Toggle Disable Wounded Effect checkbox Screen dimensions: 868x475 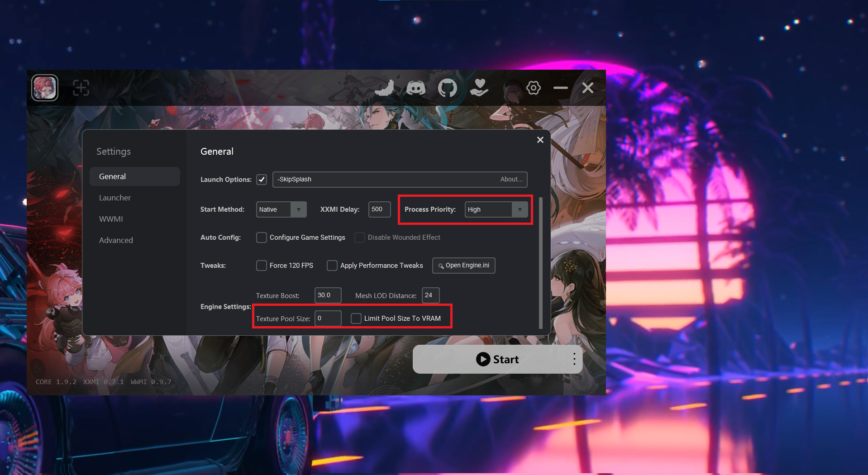click(x=360, y=237)
